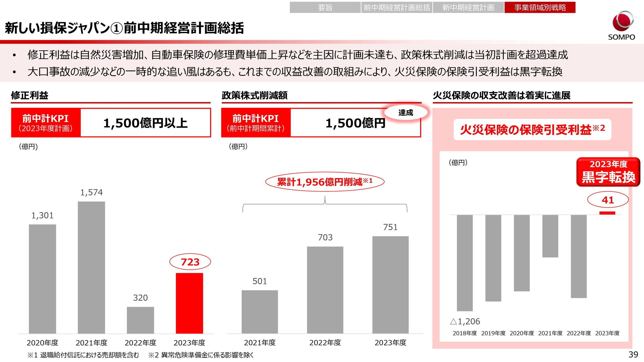Click the 火災保険の収支改善は着実に進展 heading
The image size is (644, 362).
[x=502, y=96]
